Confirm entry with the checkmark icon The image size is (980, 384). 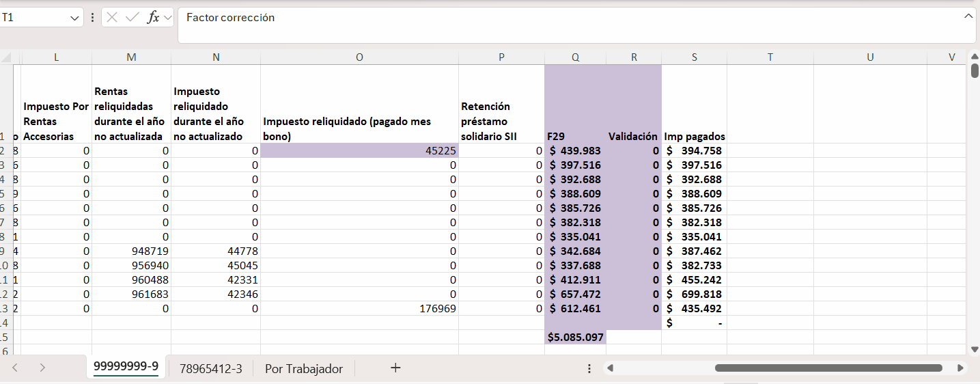point(132,18)
